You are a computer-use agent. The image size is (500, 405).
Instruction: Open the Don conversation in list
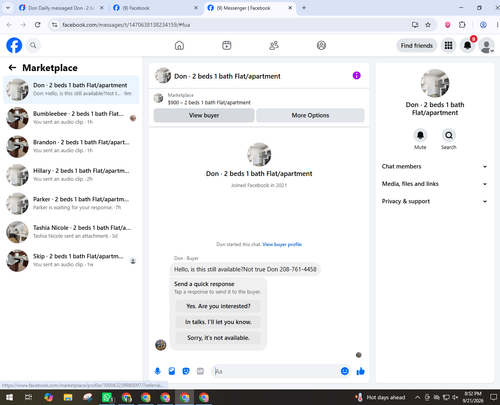click(71, 89)
